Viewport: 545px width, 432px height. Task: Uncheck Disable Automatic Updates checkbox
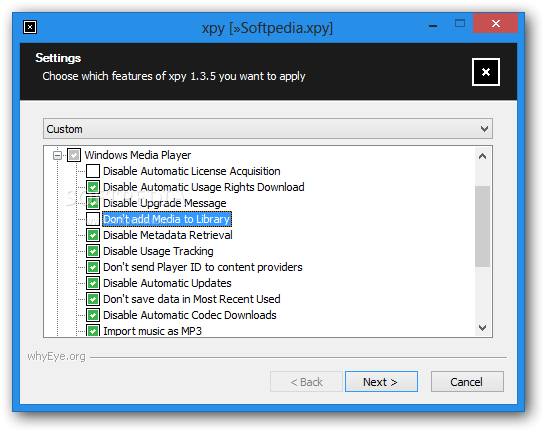point(93,283)
